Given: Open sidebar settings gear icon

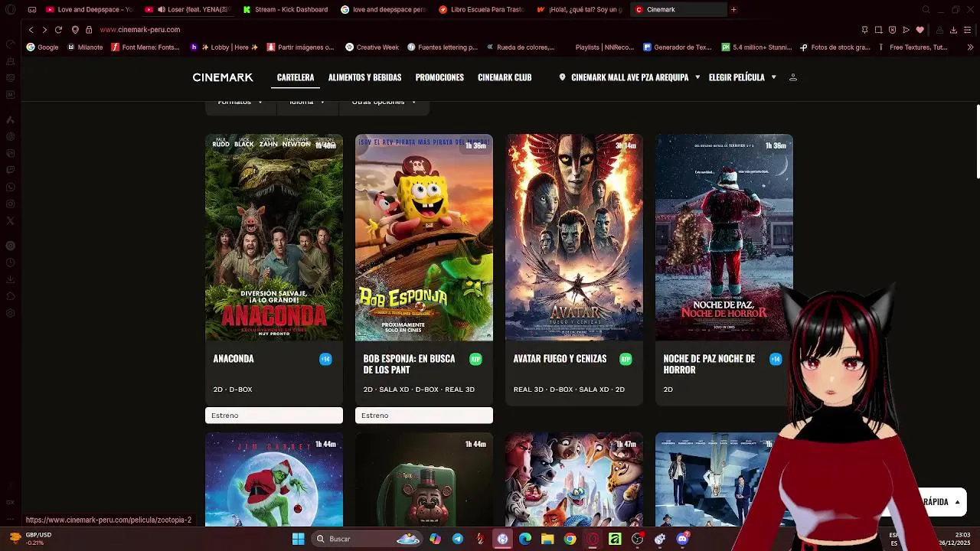Looking at the screenshot, I should pyautogui.click(x=10, y=313).
